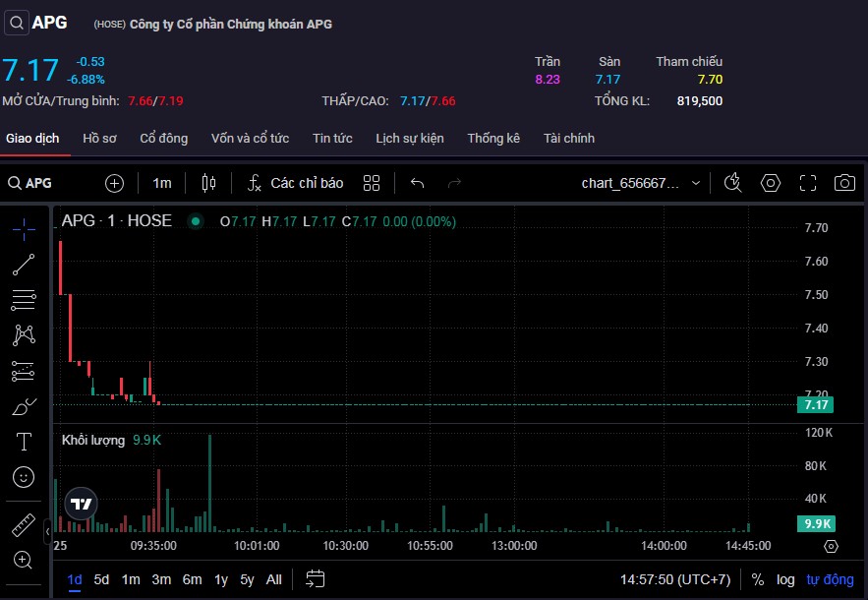Screen dimensions: 868x600
Task: Open the emoji icons tool
Action: point(24,477)
